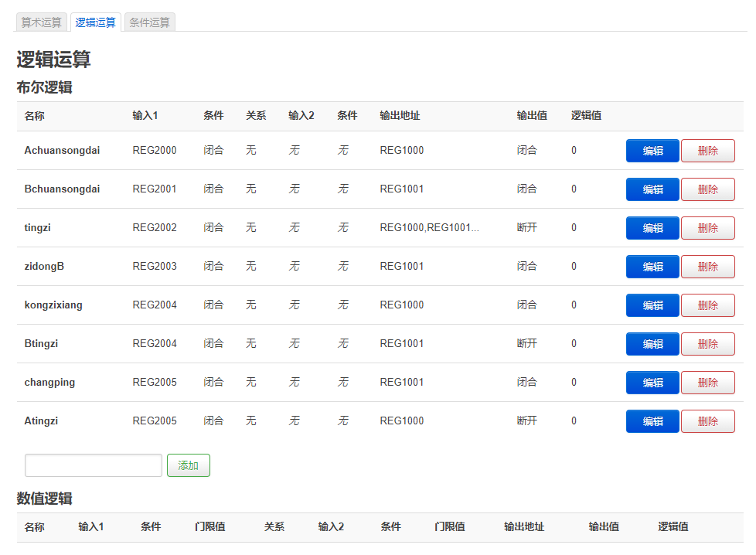Click 编辑 for the Bchuansongdai row
Screen dimensions: 756x555
click(x=652, y=189)
